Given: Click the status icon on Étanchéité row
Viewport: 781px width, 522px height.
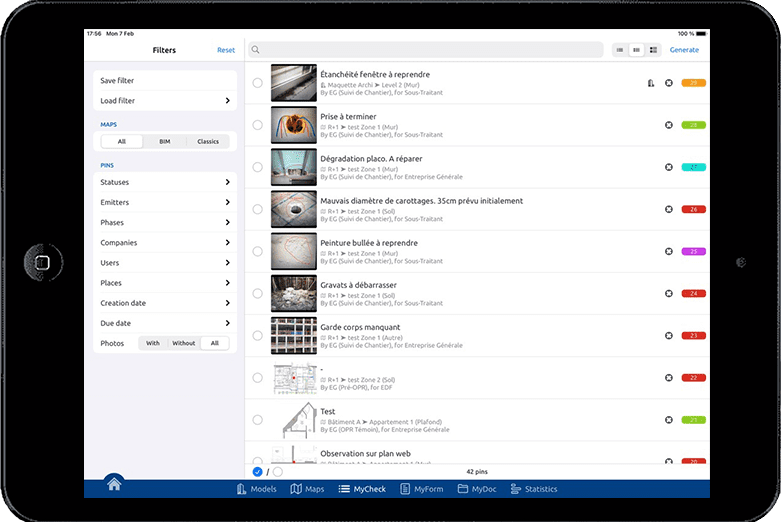Looking at the screenshot, I should click(x=669, y=83).
